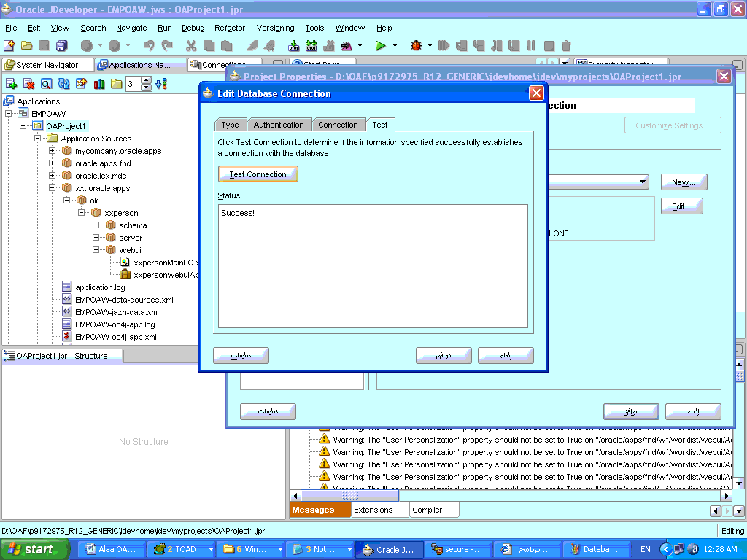747x560 pixels.
Task: Click the Undo toolbar icon
Action: [x=149, y=46]
